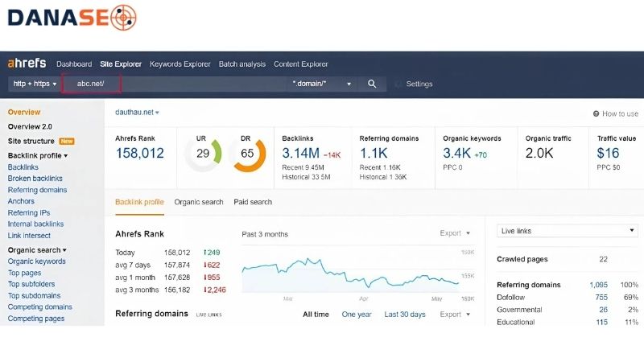
Task: Open Competing pages in the sidebar
Action: pyautogui.click(x=36, y=318)
